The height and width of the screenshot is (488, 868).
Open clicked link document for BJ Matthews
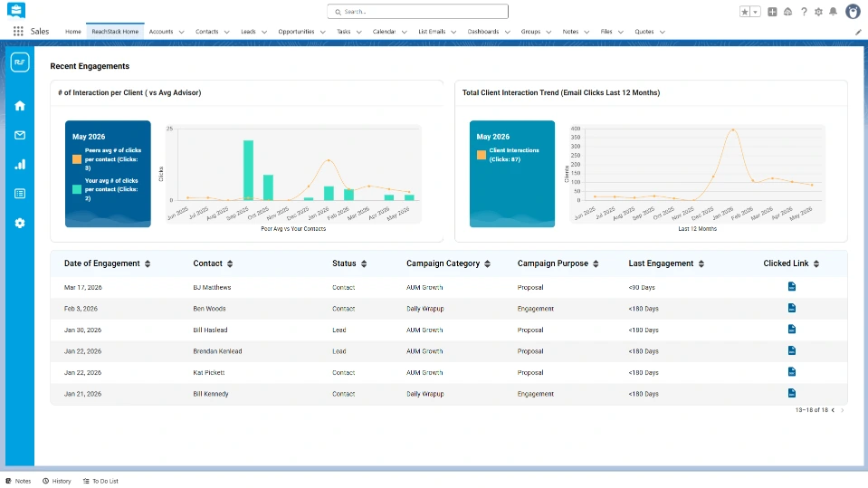(x=792, y=286)
